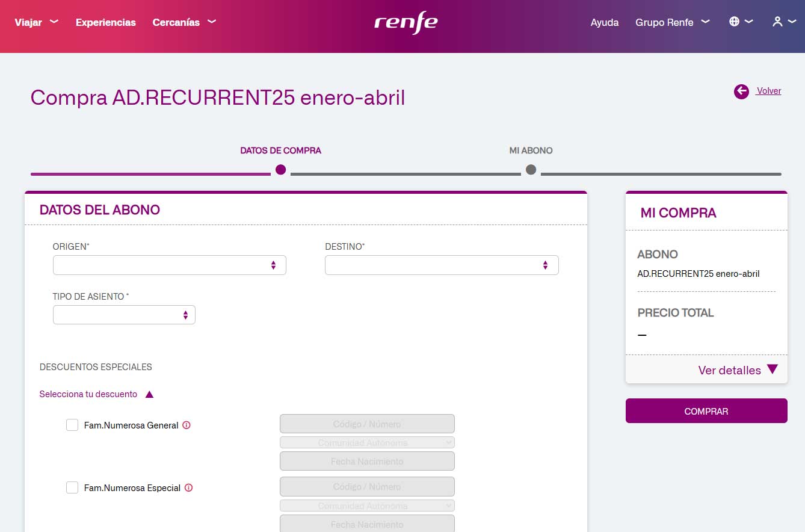Click info icon beside Fam.Numerosa Especial

[x=188, y=488]
